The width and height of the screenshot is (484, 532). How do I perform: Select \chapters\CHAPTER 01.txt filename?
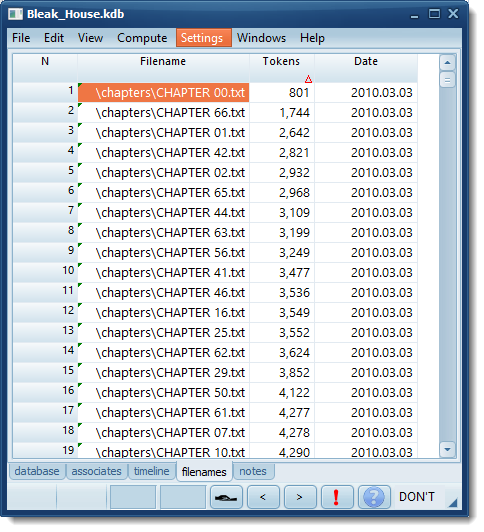click(163, 133)
